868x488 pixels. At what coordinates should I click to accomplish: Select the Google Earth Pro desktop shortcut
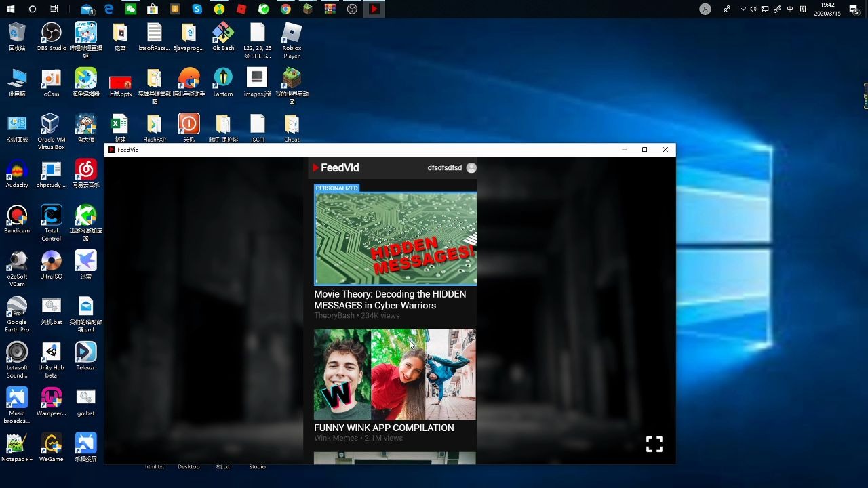click(x=17, y=314)
